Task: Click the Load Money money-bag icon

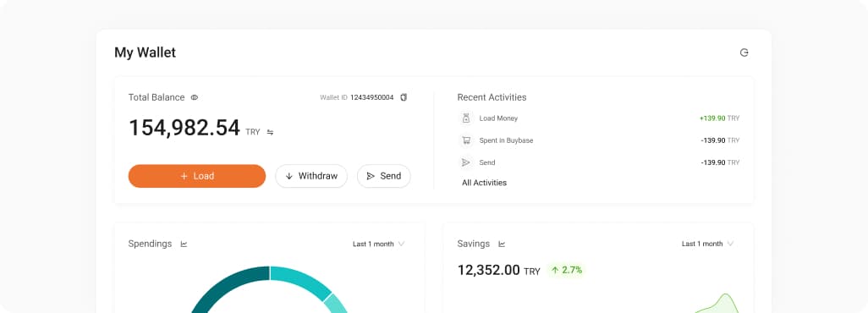Action: (466, 118)
